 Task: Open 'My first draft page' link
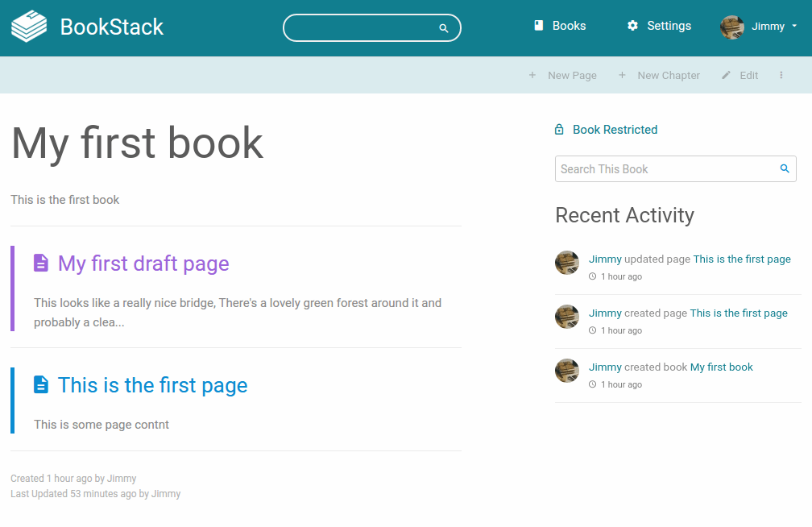pos(143,263)
